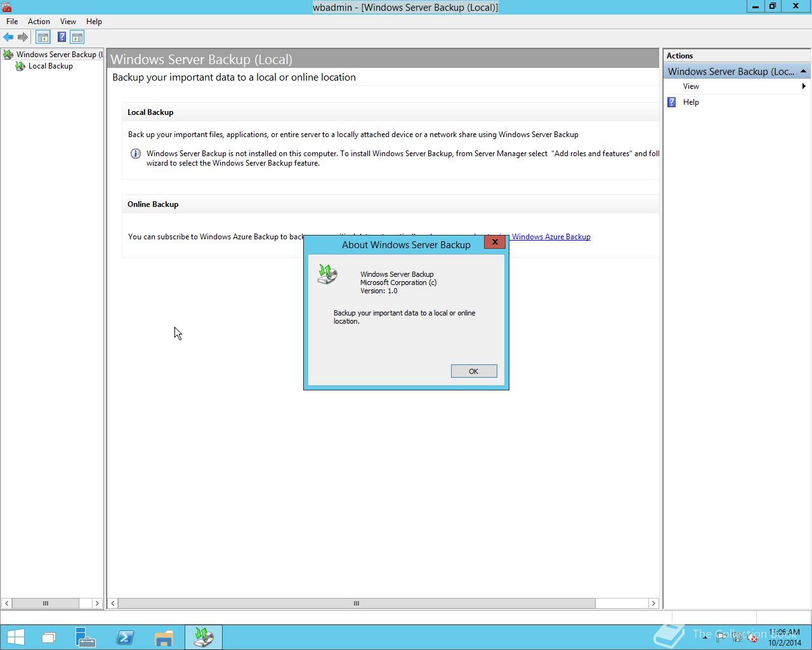812x650 pixels.
Task: Click right arrow of main pane scrollbar
Action: pyautogui.click(x=653, y=604)
